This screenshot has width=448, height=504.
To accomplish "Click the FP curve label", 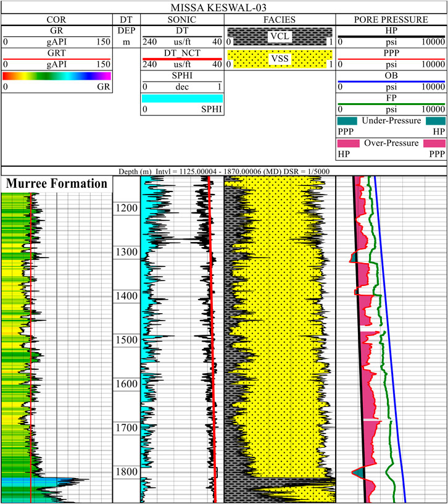I will pyautogui.click(x=391, y=98).
